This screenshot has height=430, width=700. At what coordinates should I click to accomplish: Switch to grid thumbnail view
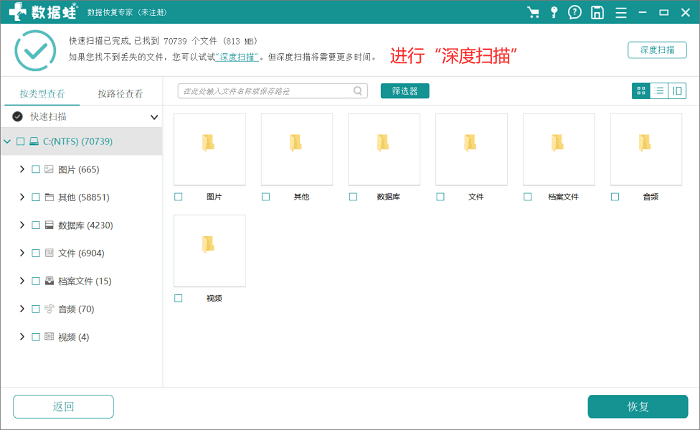(x=641, y=91)
